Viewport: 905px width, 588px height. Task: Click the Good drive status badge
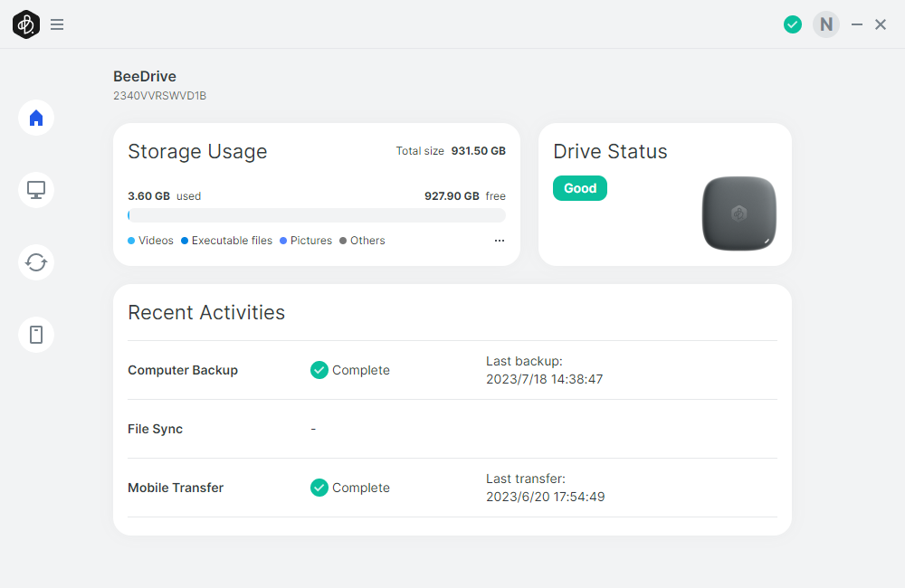579,188
